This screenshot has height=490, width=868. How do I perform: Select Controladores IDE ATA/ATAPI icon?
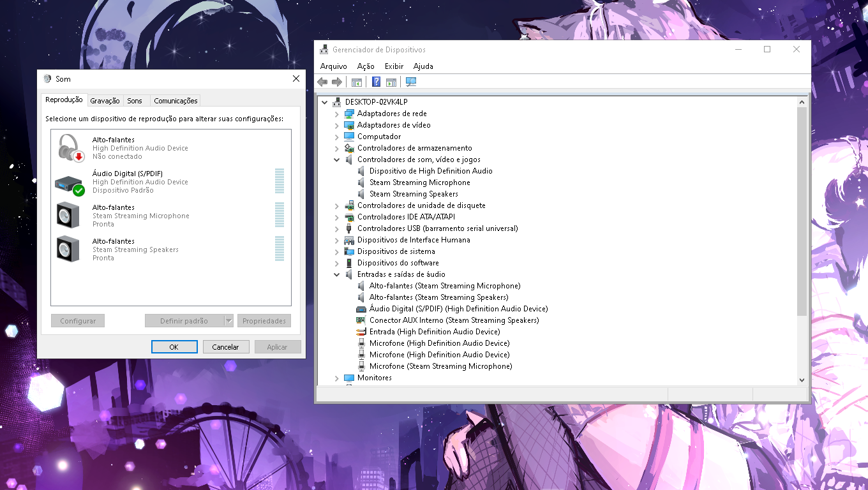tap(349, 217)
